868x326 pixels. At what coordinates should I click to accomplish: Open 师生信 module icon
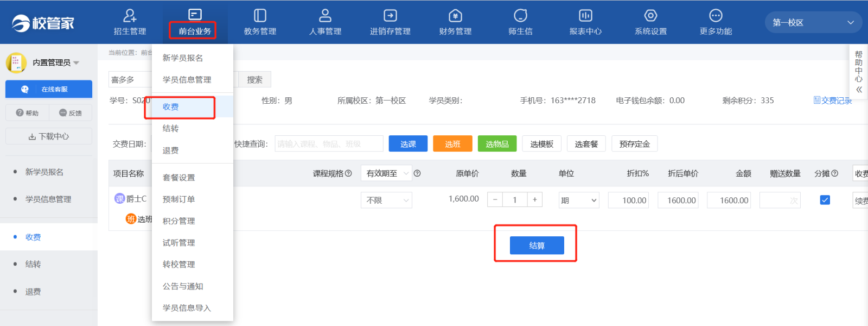click(x=520, y=15)
